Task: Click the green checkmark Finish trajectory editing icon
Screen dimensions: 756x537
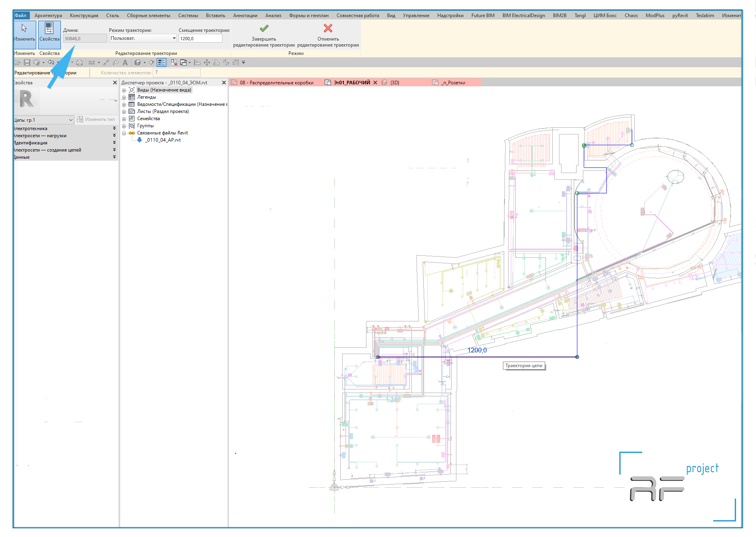Action: pyautogui.click(x=264, y=28)
